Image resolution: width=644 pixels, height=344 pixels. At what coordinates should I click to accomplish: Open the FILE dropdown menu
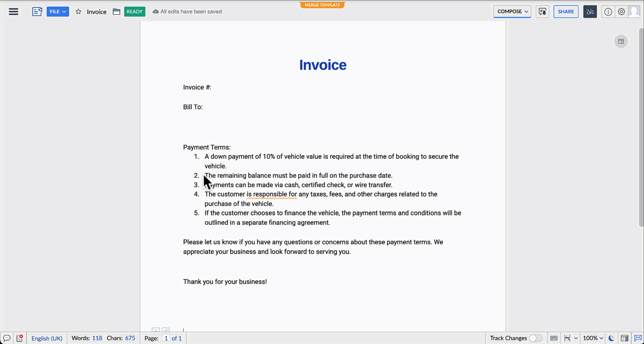(x=58, y=12)
